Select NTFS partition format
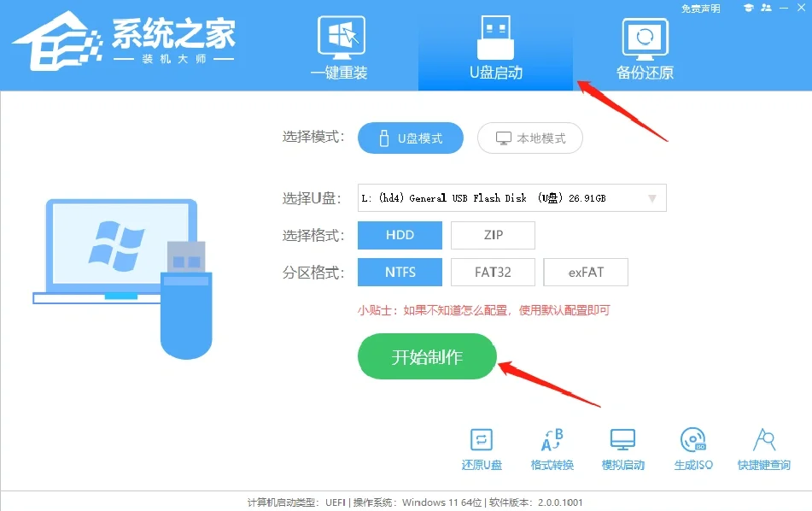Screen dimensions: 812x511 400,272
